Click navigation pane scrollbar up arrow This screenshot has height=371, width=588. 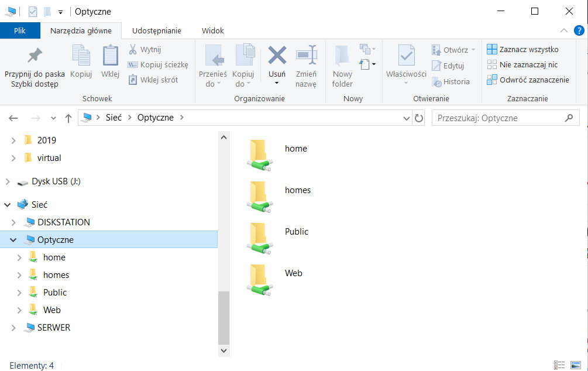[224, 138]
